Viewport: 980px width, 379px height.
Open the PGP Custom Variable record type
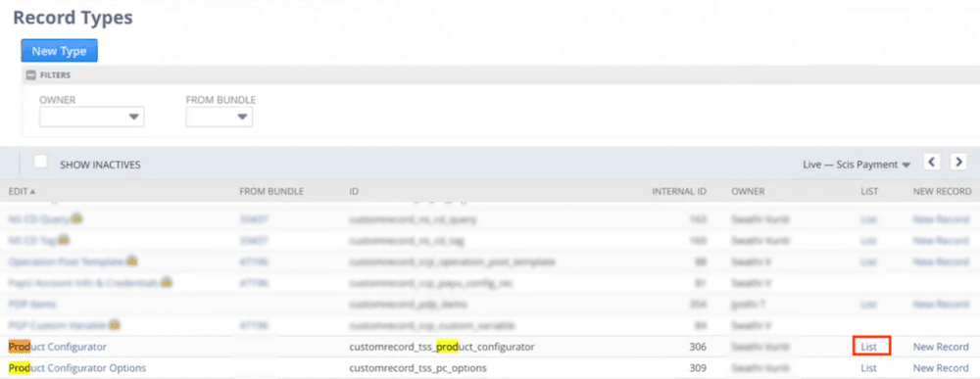pyautogui.click(x=58, y=326)
